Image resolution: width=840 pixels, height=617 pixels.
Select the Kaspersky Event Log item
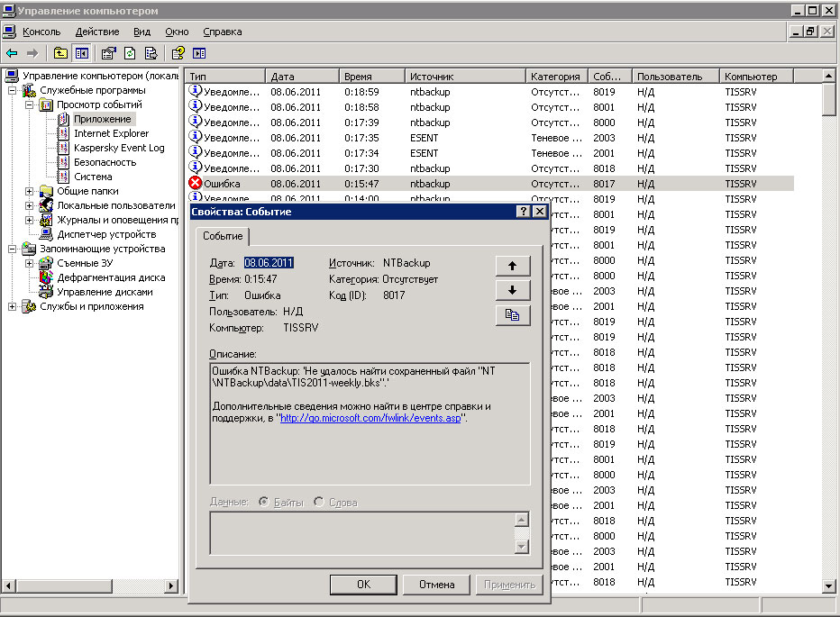pos(119,148)
